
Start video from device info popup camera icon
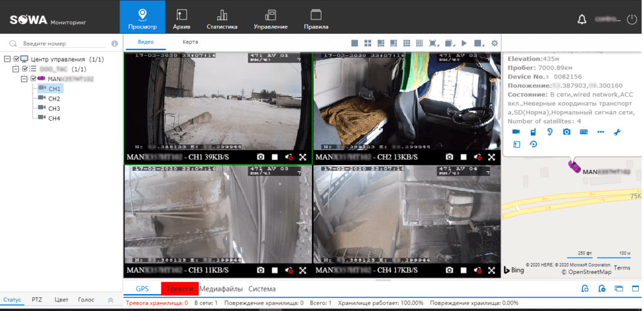[x=516, y=132]
